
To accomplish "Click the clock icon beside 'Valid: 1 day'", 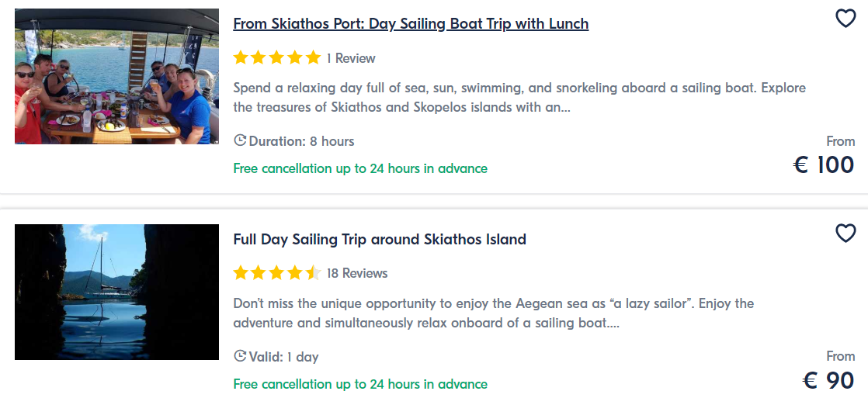I will (240, 356).
